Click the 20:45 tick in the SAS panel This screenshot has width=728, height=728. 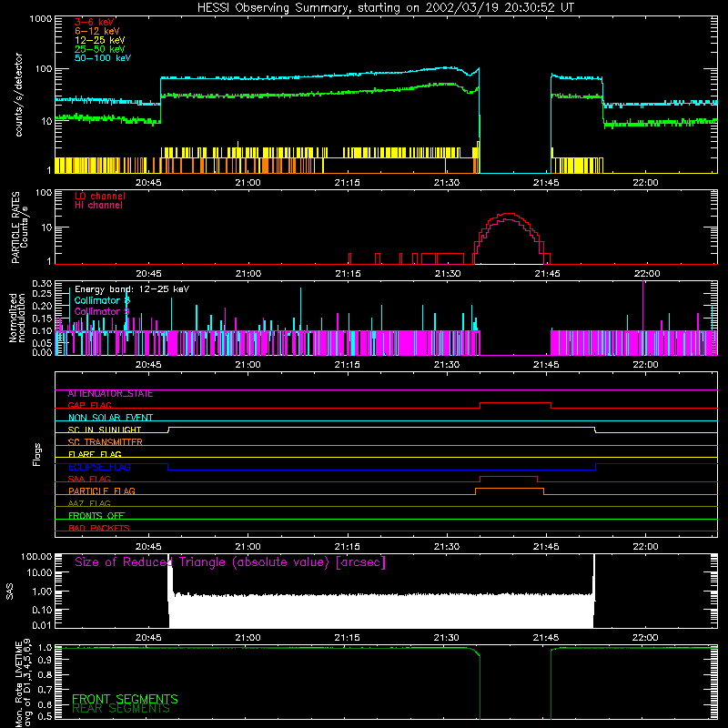148,638
